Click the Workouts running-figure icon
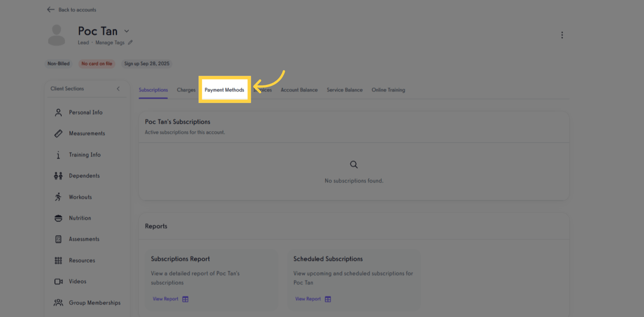The image size is (644, 317). pyautogui.click(x=58, y=197)
